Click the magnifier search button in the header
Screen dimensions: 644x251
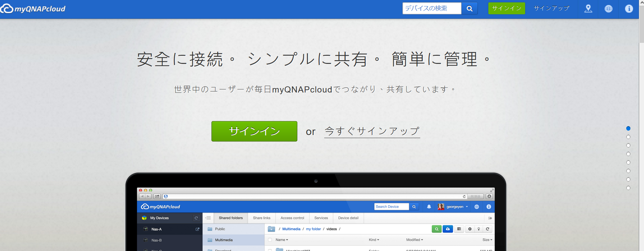pos(470,9)
